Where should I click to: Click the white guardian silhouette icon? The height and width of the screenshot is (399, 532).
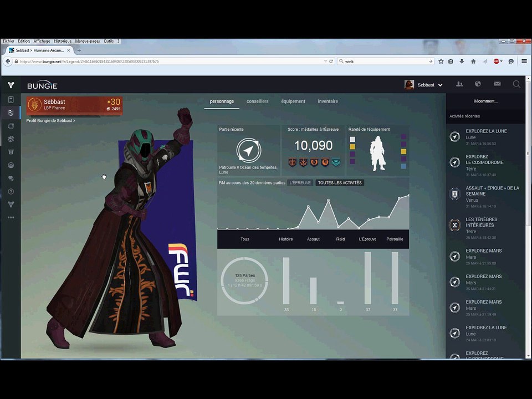point(377,154)
